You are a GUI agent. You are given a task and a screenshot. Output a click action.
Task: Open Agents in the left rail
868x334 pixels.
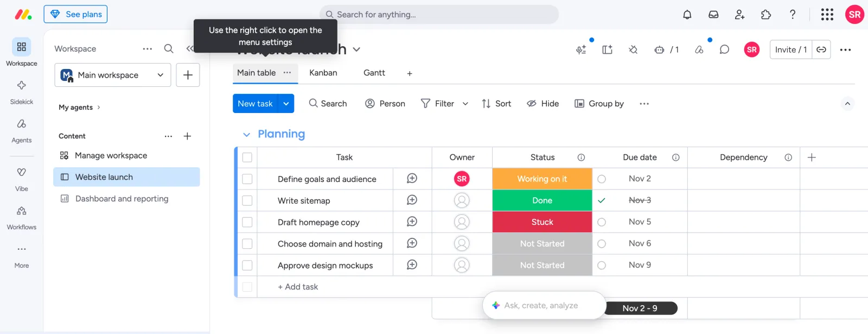[x=22, y=130]
